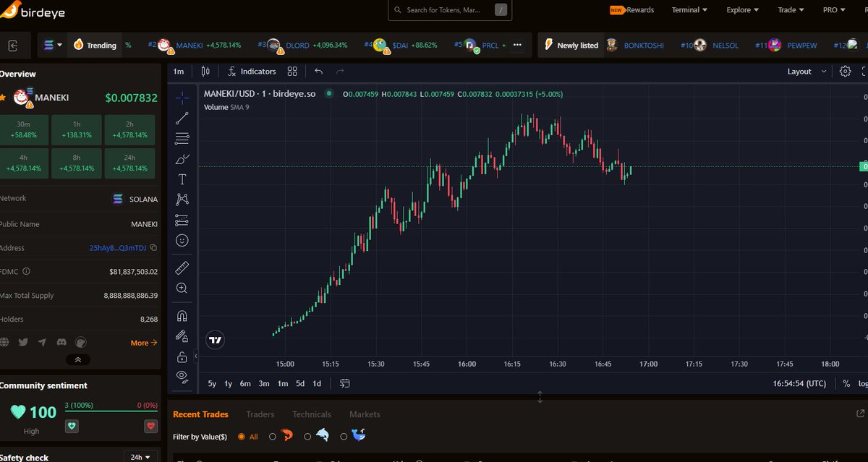Screen dimensions: 868x462
Task: Click the TradingView logo on chart
Action: pyautogui.click(x=215, y=339)
